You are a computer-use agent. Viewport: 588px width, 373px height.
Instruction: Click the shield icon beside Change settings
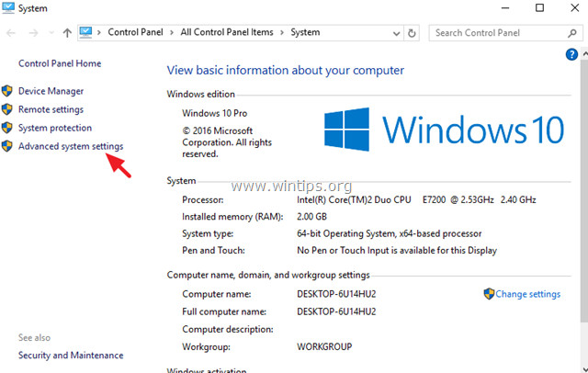(x=489, y=293)
